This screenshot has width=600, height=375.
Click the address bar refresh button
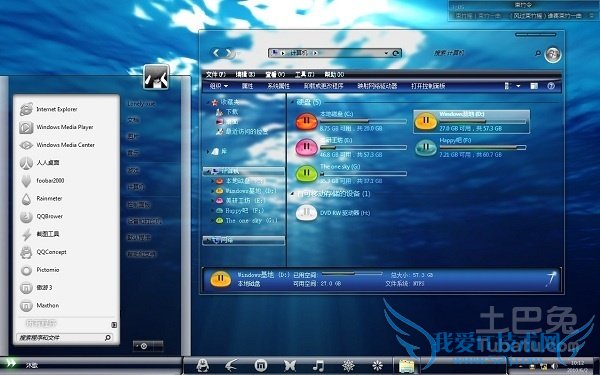coord(396,53)
